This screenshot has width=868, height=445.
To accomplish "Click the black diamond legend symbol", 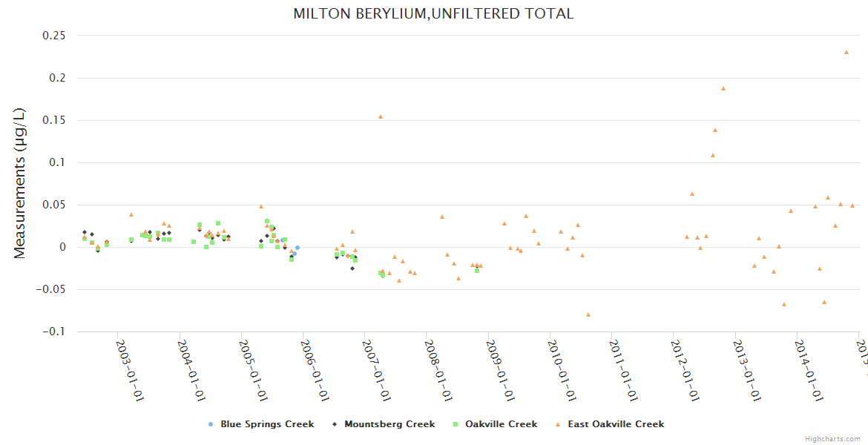I will [335, 424].
